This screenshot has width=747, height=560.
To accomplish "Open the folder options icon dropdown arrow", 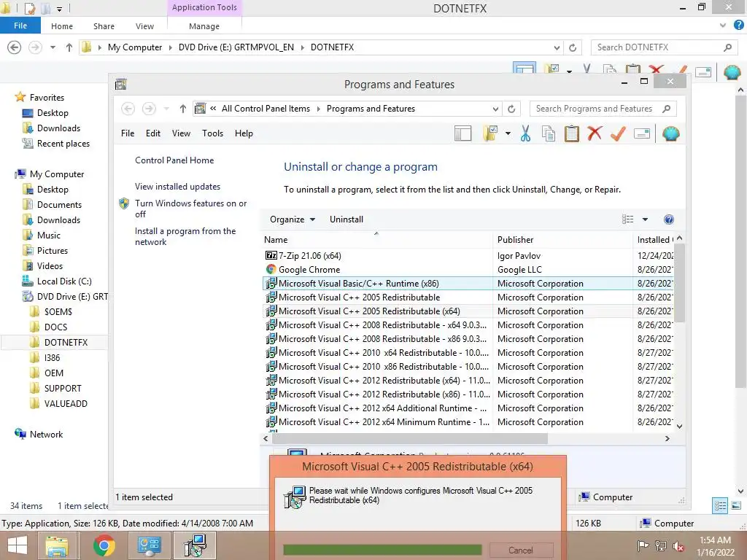I will (x=508, y=134).
